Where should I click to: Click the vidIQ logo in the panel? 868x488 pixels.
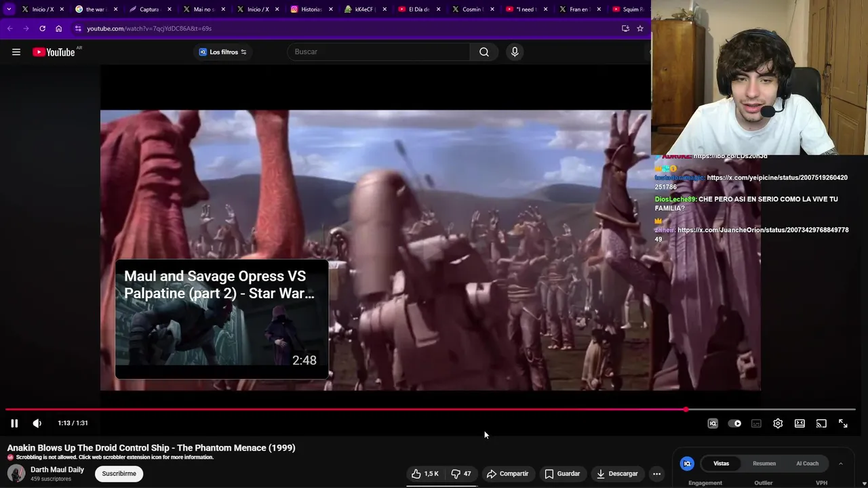(x=687, y=464)
